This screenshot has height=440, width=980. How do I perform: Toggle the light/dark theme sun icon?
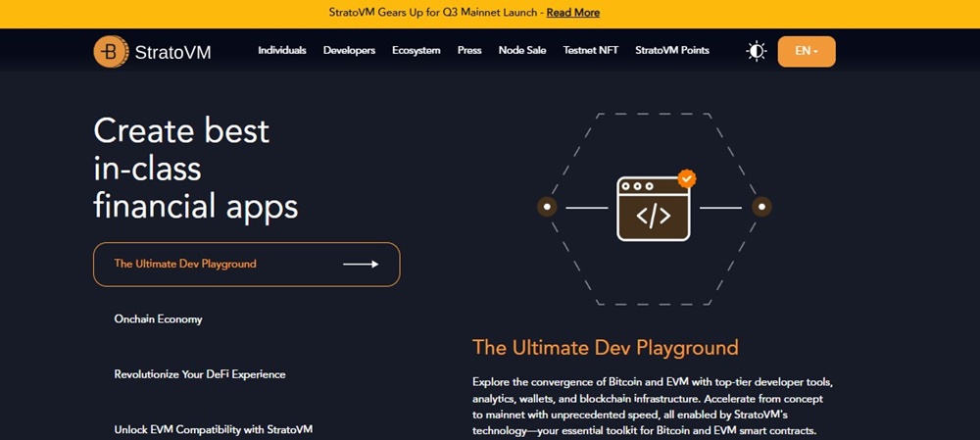(756, 51)
